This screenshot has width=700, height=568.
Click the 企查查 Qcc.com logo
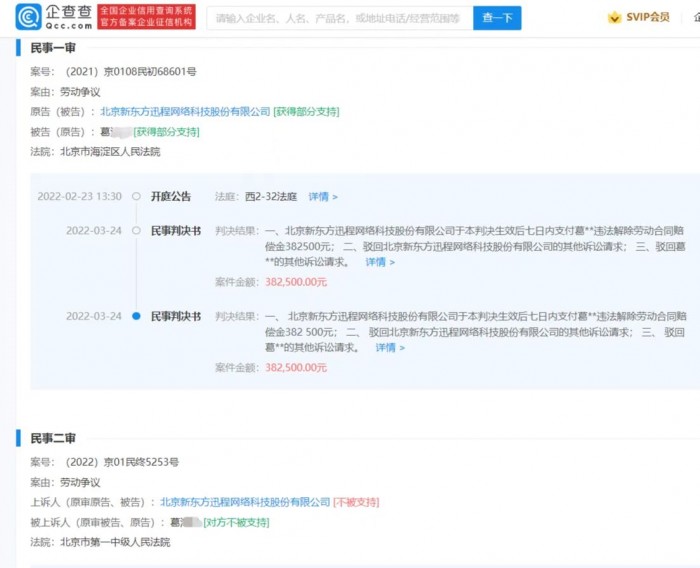[x=55, y=17]
